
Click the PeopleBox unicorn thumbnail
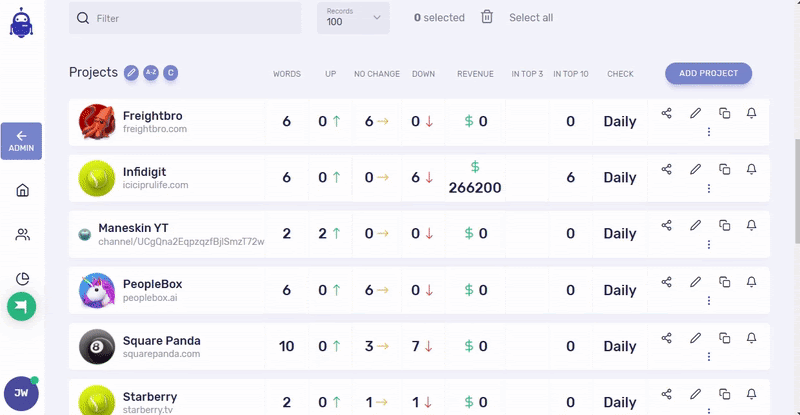[97, 290]
